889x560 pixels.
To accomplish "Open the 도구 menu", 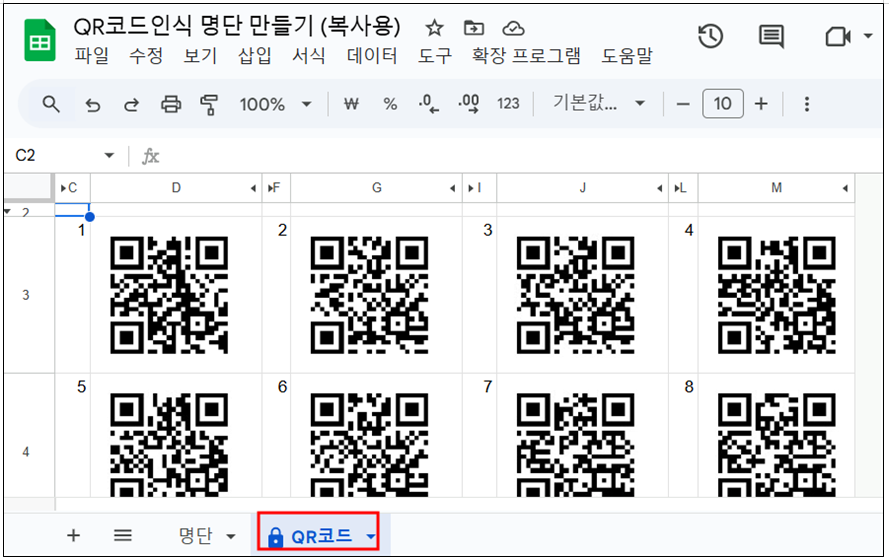I will click(x=435, y=56).
